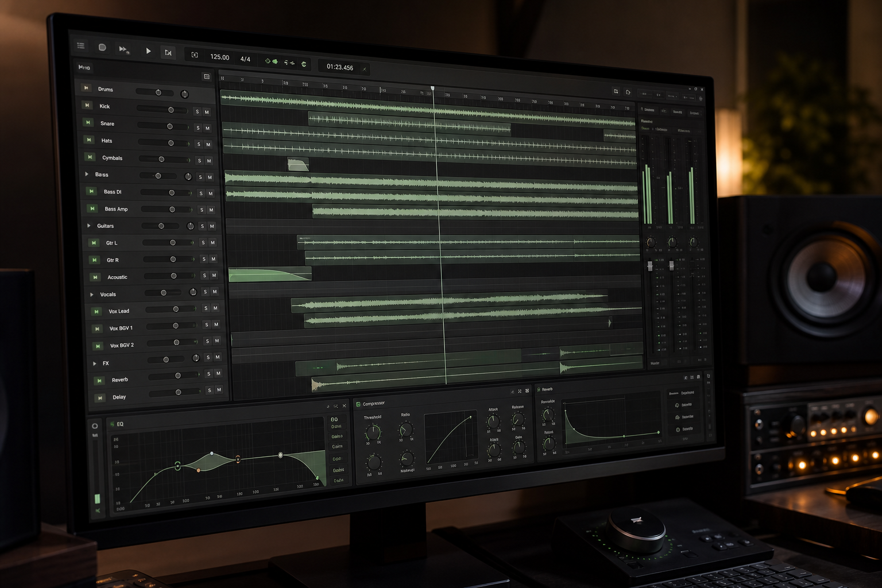Click the Delay track icon

(100, 397)
